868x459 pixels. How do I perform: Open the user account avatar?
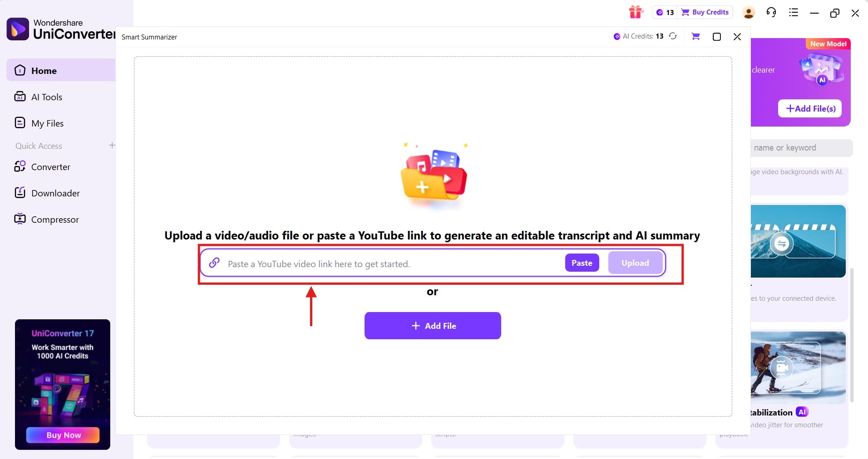[x=748, y=12]
